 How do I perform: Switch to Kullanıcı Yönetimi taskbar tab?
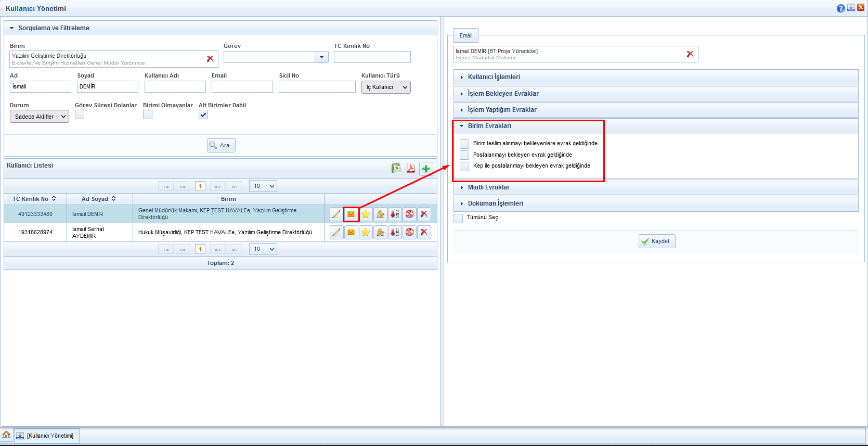(x=47, y=436)
